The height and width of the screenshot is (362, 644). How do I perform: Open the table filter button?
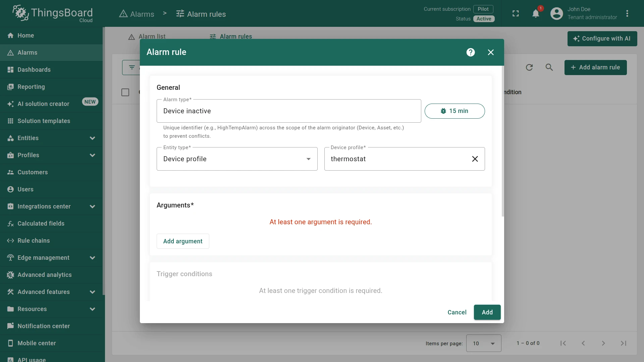(131, 67)
